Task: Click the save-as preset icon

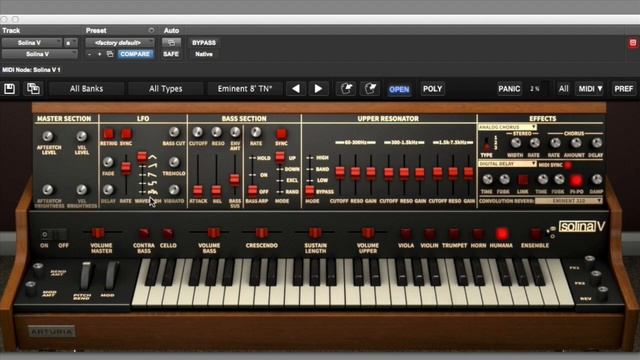Action: click(33, 89)
